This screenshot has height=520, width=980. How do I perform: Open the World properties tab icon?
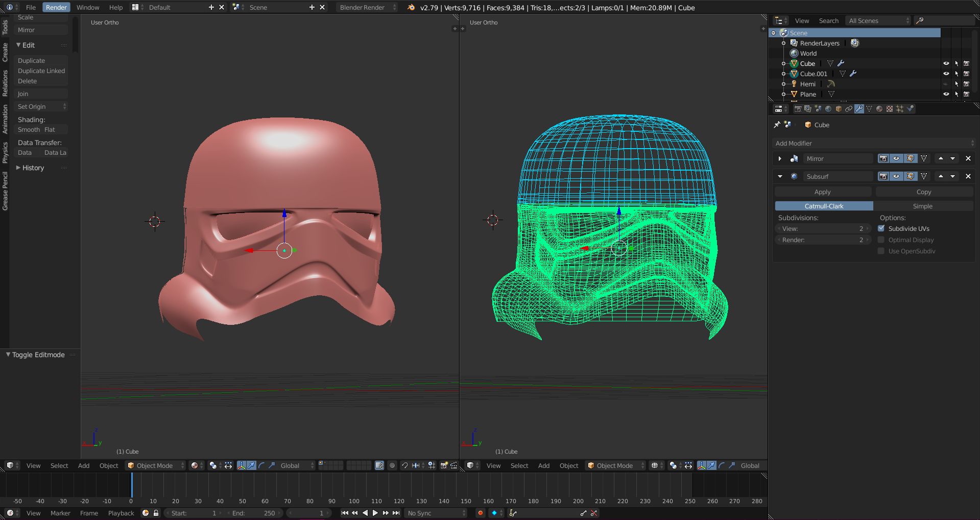pos(828,109)
